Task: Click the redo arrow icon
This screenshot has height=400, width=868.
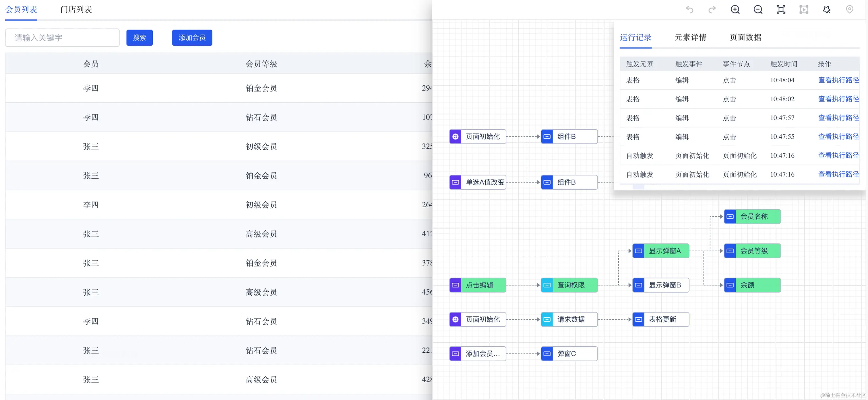Action: (712, 9)
